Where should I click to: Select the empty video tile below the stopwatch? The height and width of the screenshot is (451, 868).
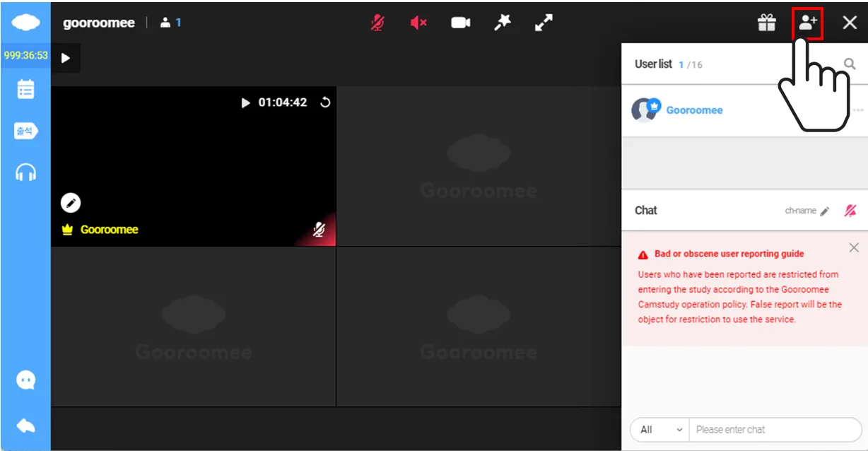[193, 327]
